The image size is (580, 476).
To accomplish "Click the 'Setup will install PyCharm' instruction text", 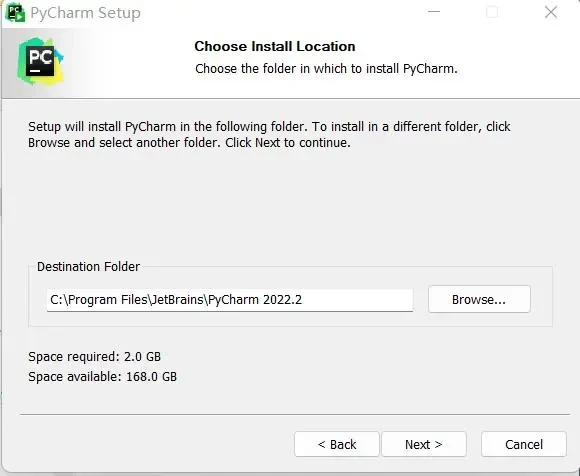I will tap(269, 135).
